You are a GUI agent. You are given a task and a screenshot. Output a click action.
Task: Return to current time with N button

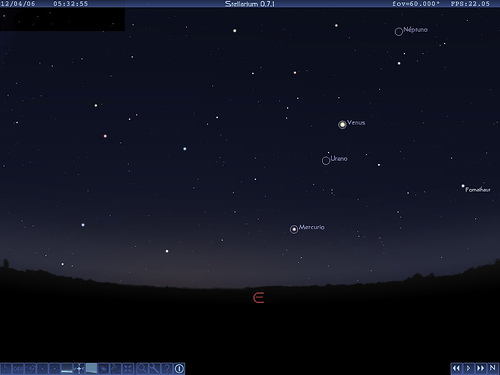click(492, 368)
